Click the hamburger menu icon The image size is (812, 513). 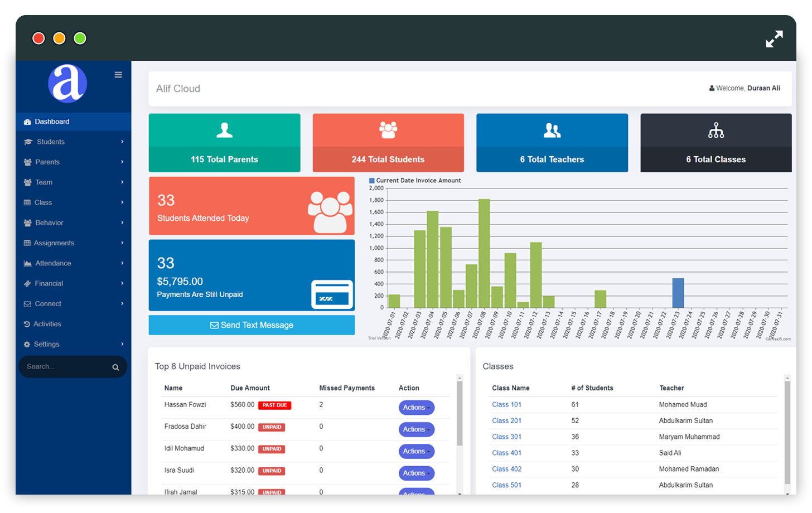pyautogui.click(x=118, y=74)
